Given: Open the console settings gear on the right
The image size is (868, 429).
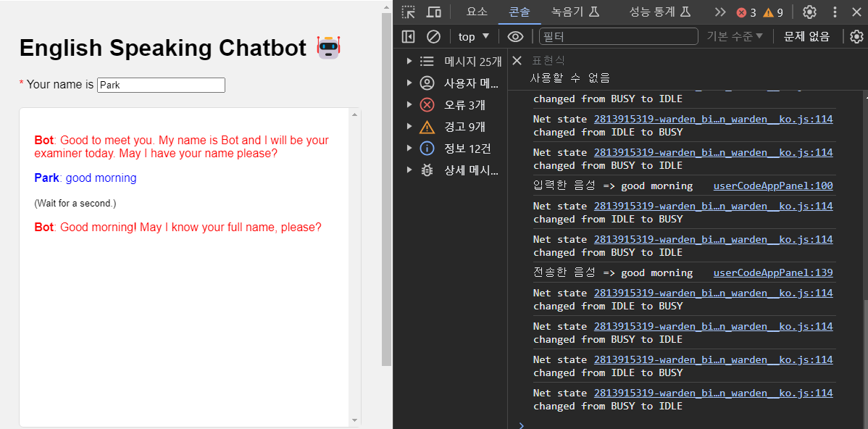Looking at the screenshot, I should 856,36.
